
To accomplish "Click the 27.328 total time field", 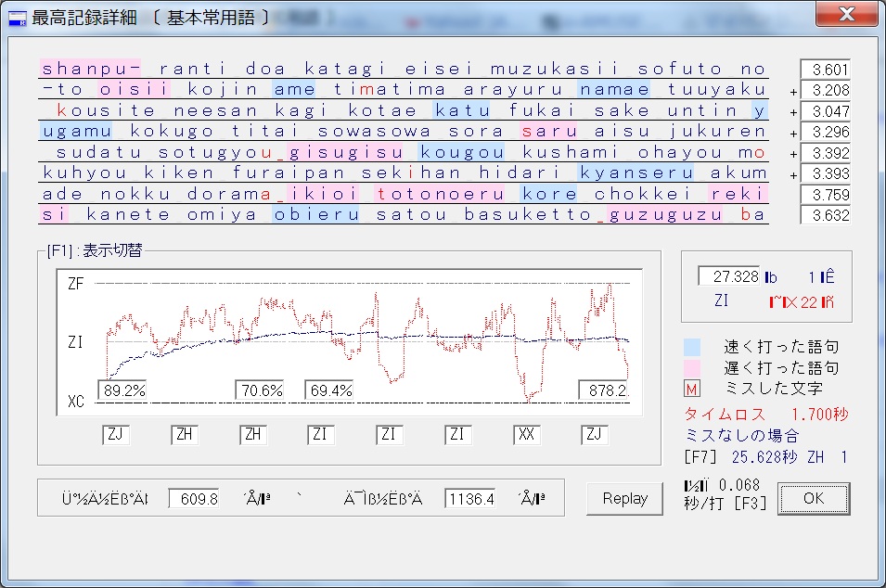I will click(x=729, y=276).
